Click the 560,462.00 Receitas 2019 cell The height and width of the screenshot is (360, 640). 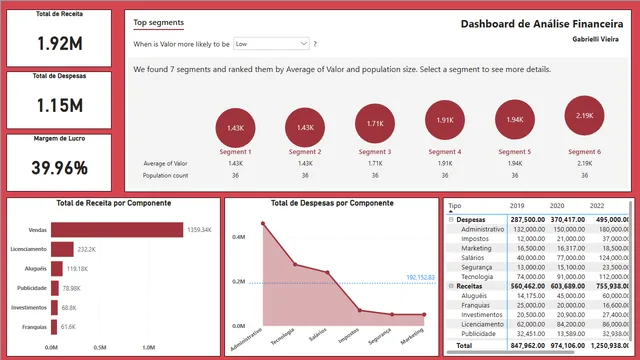[527, 286]
